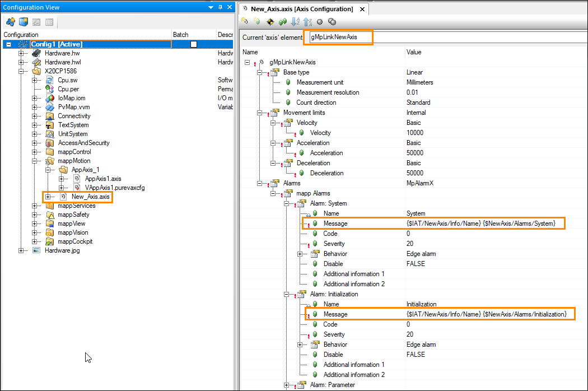
Task: Expand the Alarm: Parameter section
Action: (287, 385)
